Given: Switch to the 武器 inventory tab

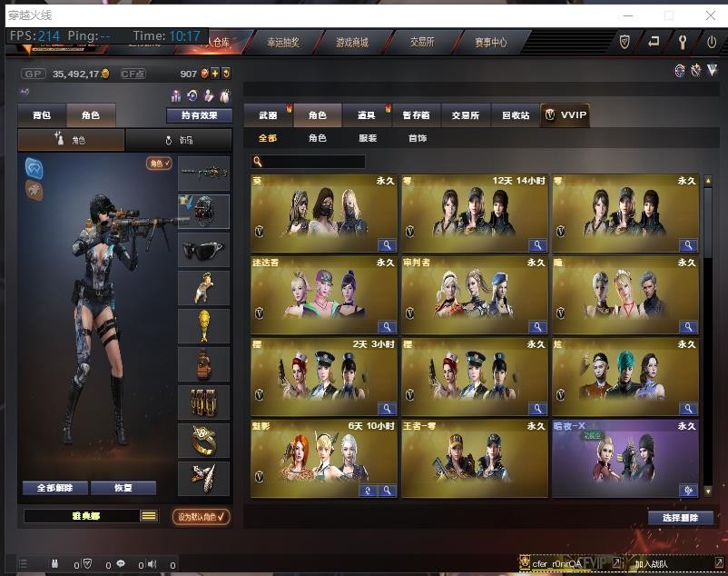Looking at the screenshot, I should [x=269, y=114].
